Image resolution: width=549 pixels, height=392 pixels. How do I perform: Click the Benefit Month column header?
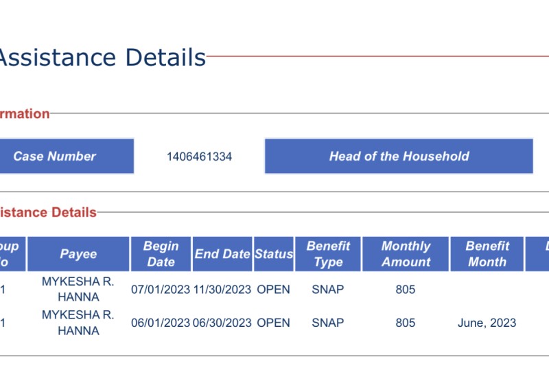[487, 254]
